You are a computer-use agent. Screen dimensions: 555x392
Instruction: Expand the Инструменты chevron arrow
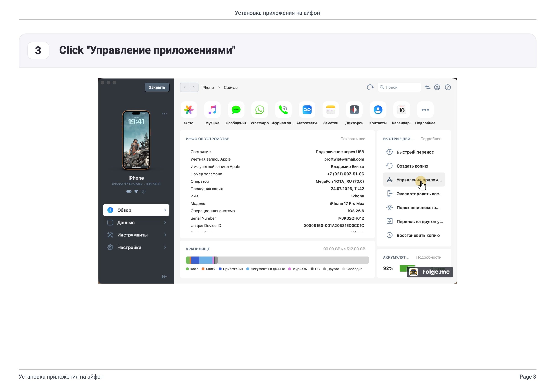pyautogui.click(x=165, y=235)
